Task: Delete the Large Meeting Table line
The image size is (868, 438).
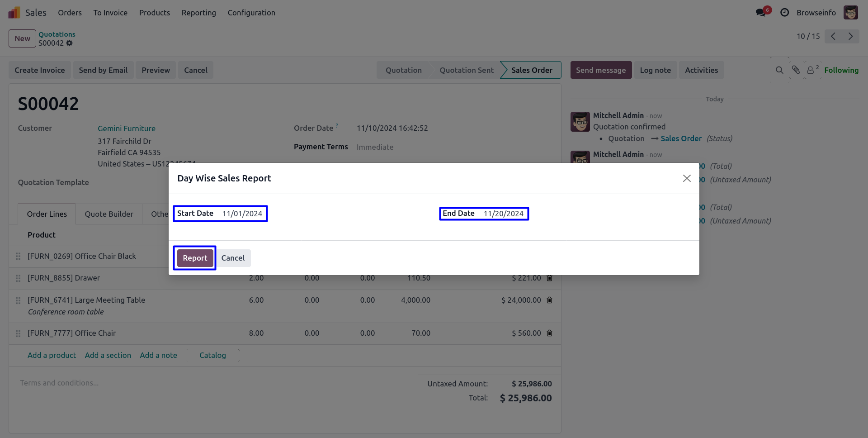Action: pyautogui.click(x=550, y=300)
